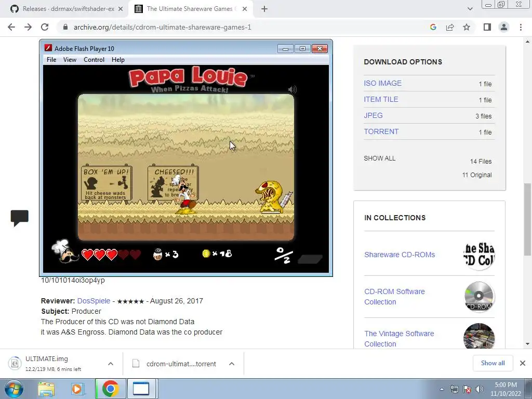The width and height of the screenshot is (532, 399).
Task: Open the Chrome three-dot menu
Action: pyautogui.click(x=521, y=27)
